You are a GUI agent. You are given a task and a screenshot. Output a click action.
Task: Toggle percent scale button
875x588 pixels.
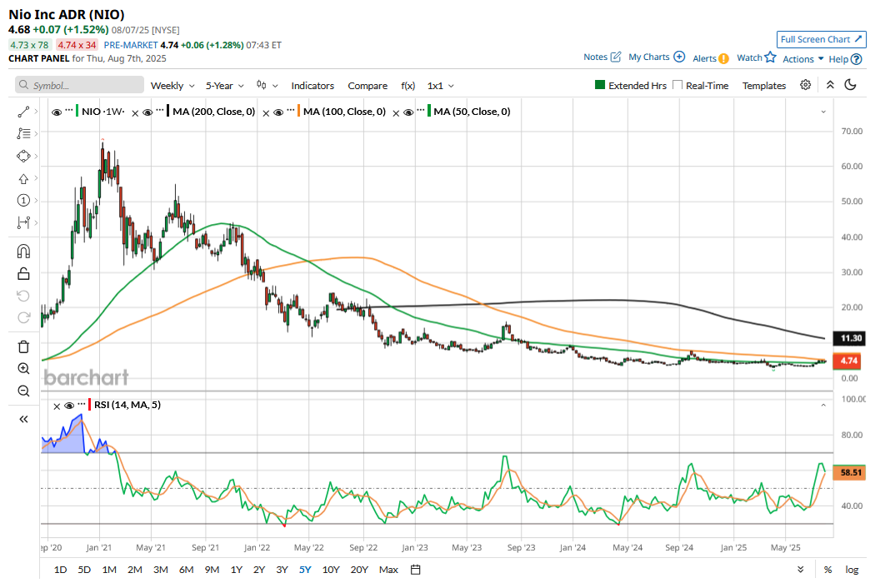pos(827,570)
